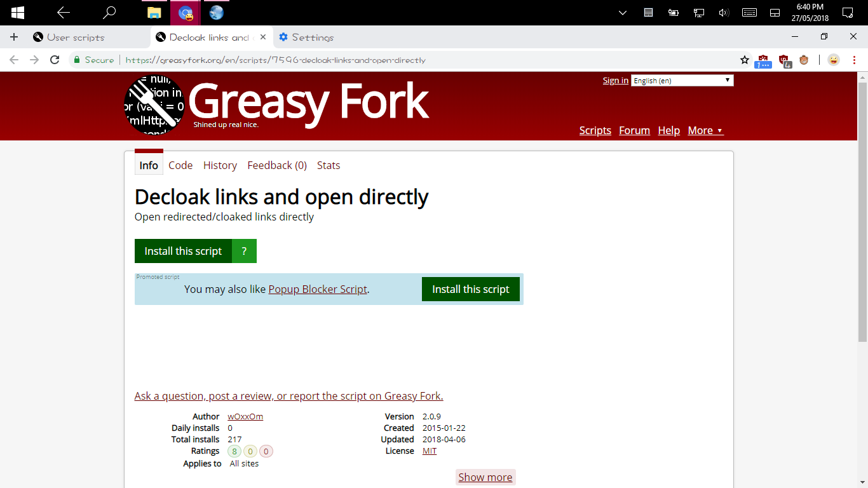Bookmark this page with the star icon
The width and height of the screenshot is (868, 488).
(x=745, y=60)
